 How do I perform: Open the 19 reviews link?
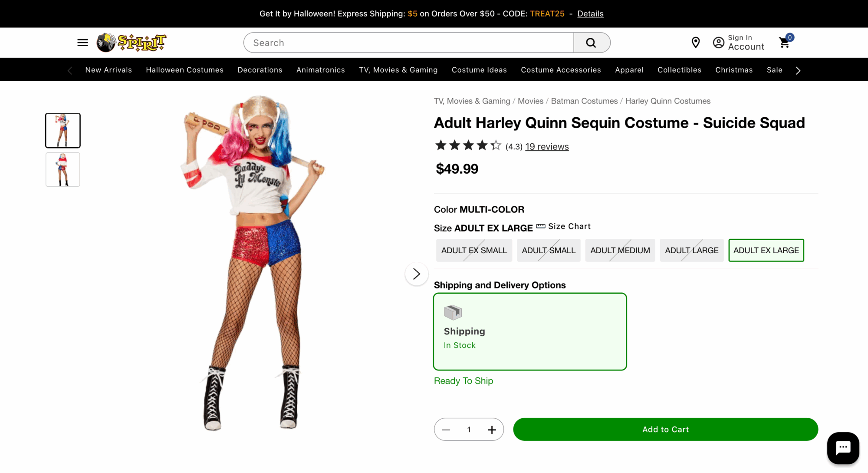point(547,147)
